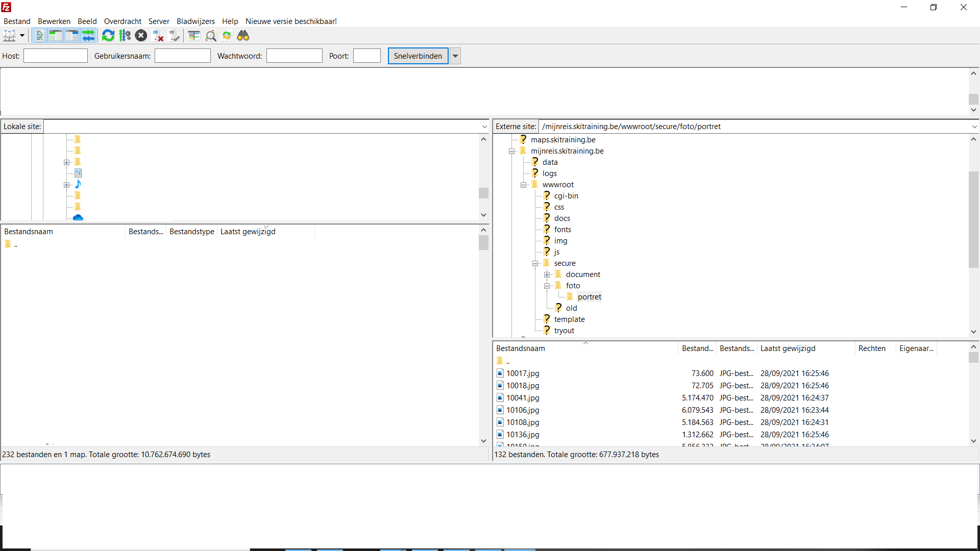Select the portret folder in remote tree
The width and height of the screenshot is (980, 551).
pos(589,297)
